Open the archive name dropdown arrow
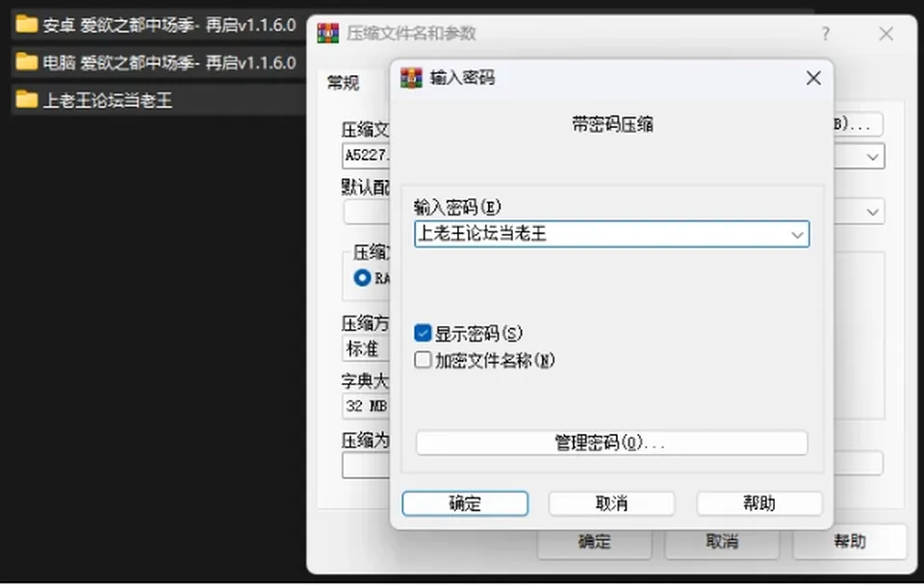Screen dimensions: 924x585 872,157
